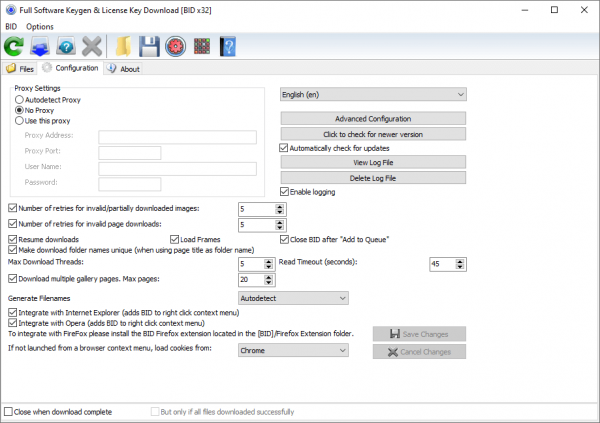Click the Delete Log File button

pos(373,178)
